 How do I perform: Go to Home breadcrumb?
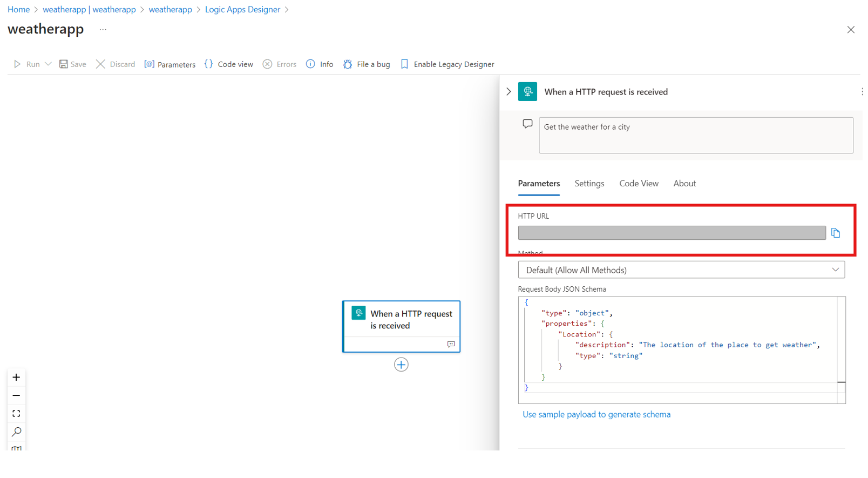tap(18, 9)
